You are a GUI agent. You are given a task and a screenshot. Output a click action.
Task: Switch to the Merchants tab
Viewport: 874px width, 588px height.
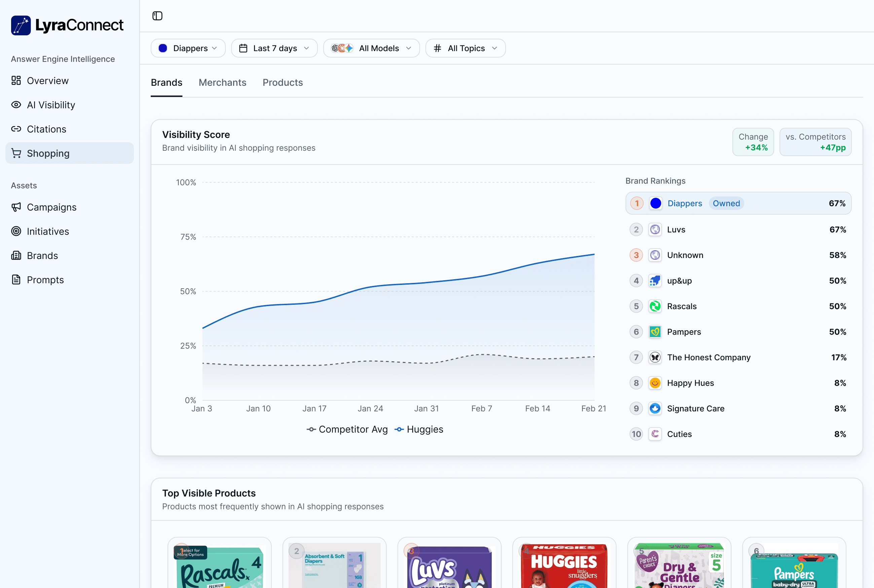222,82
